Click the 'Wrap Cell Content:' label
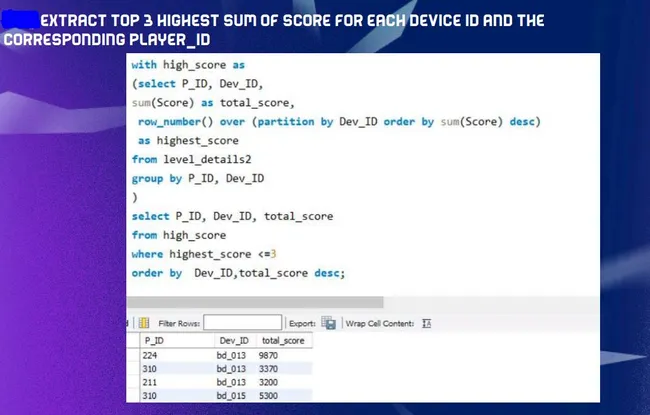The width and height of the screenshot is (650, 415). coord(380,323)
